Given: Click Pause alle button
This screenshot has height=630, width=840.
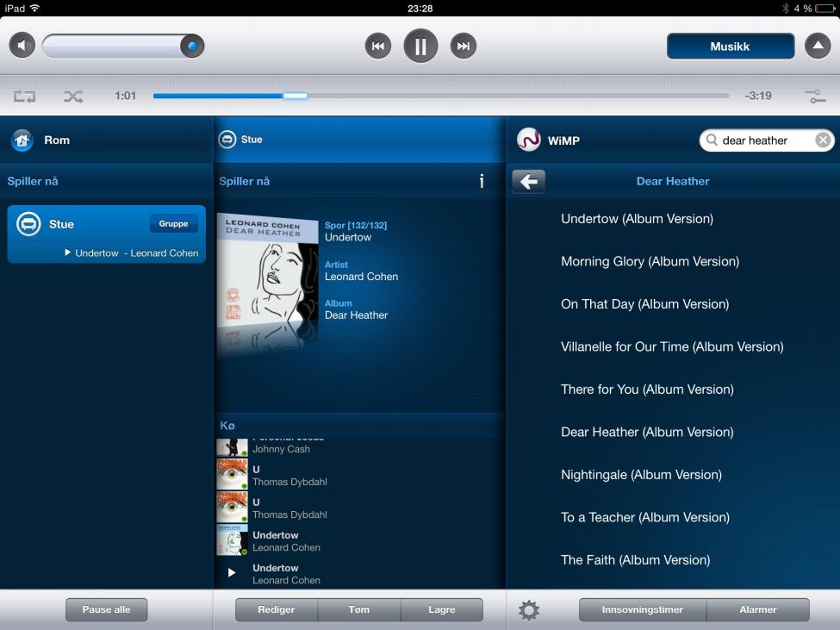Looking at the screenshot, I should (107, 609).
